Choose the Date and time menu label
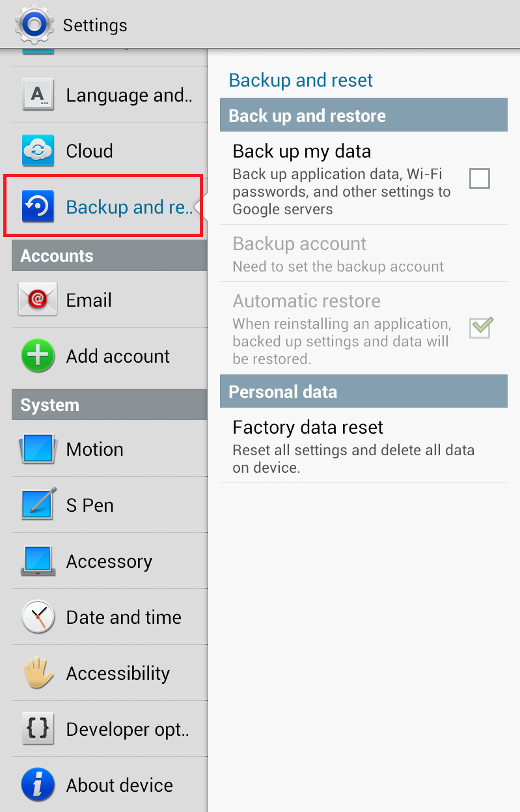520x812 pixels. point(124,617)
